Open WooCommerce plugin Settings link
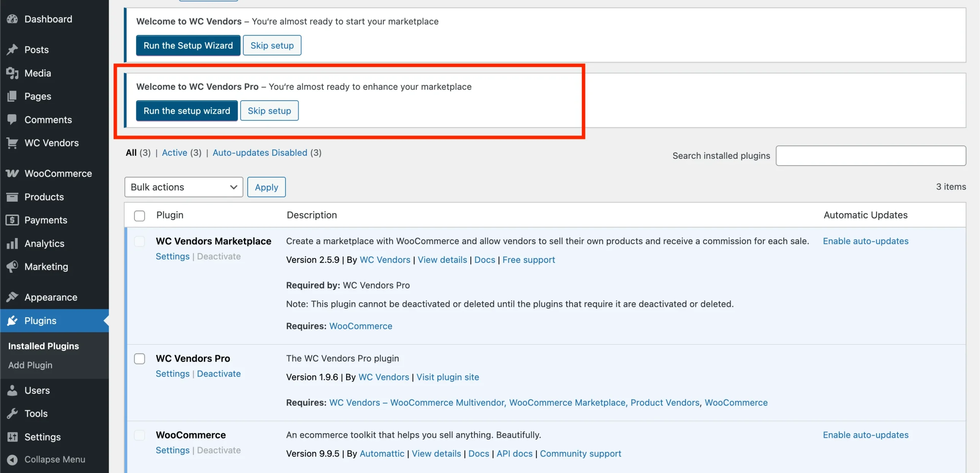The height and width of the screenshot is (473, 980). pos(173,450)
